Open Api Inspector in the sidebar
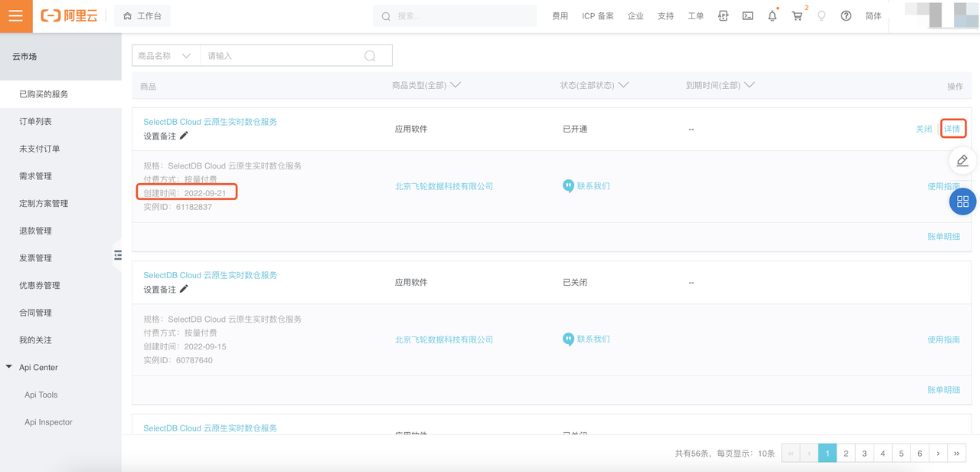This screenshot has height=472, width=980. (x=48, y=422)
